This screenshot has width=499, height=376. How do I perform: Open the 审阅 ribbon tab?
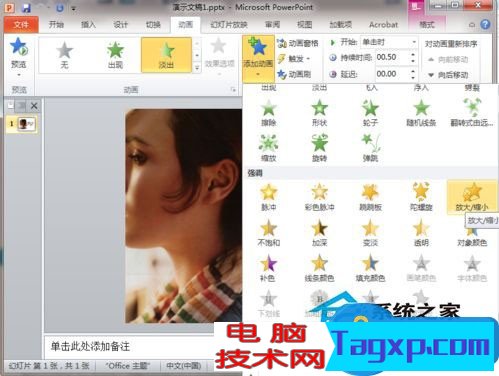[272, 25]
